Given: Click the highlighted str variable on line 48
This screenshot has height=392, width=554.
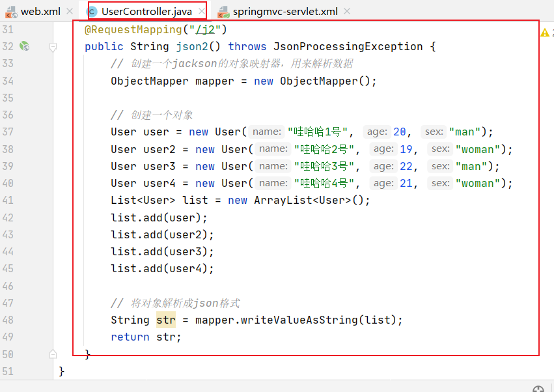Looking at the screenshot, I should [x=165, y=320].
